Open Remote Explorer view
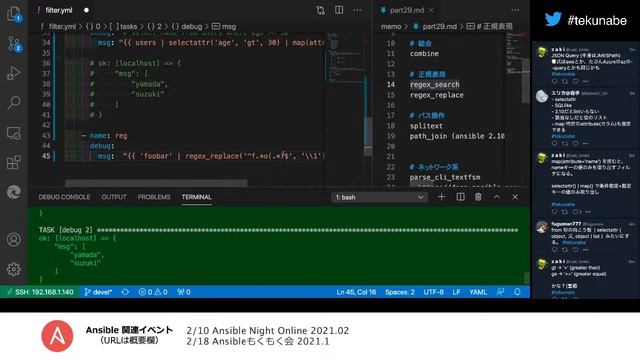The height and width of the screenshot is (360, 640). coord(14,133)
